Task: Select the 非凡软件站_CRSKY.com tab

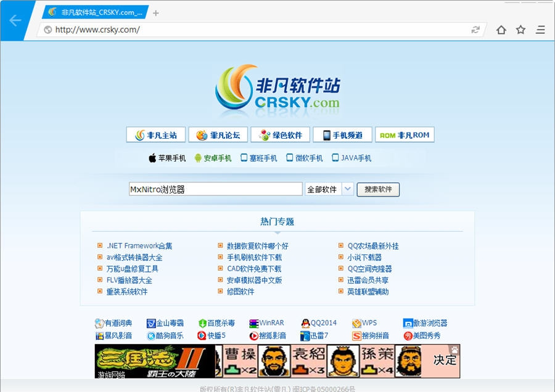Action: pos(96,12)
